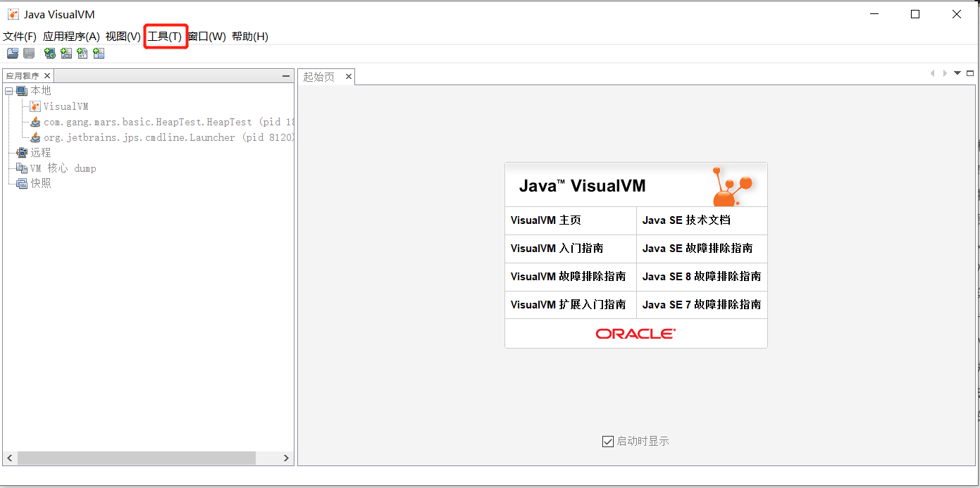
Task: Click the Add Remote Host toolbar icon
Action: pyautogui.click(x=49, y=54)
